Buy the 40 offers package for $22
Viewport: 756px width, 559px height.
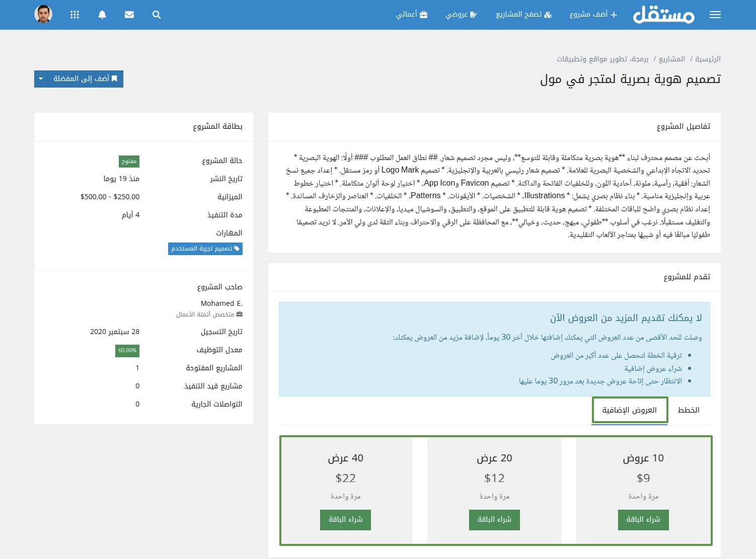(x=345, y=520)
